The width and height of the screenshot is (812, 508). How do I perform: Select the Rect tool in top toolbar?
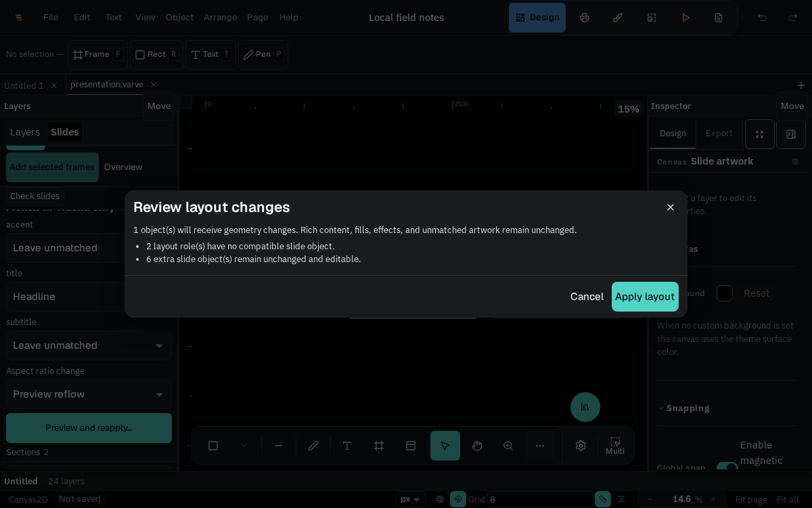click(156, 55)
